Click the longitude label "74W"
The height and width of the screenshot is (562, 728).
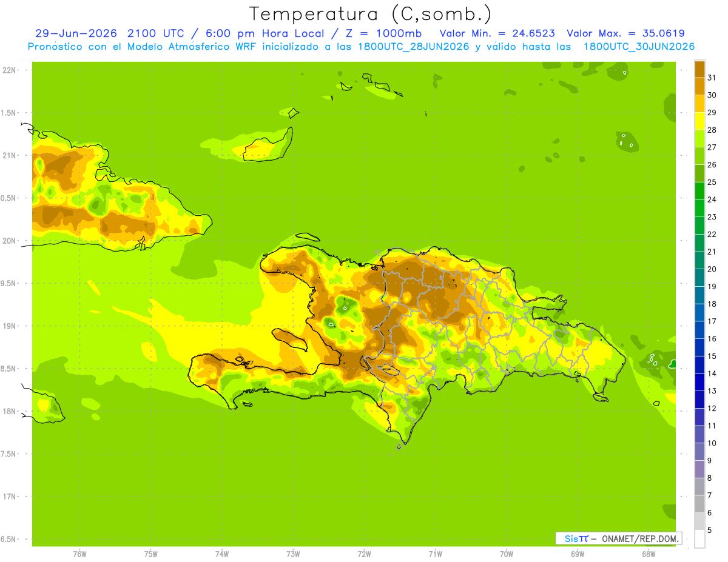click(222, 554)
